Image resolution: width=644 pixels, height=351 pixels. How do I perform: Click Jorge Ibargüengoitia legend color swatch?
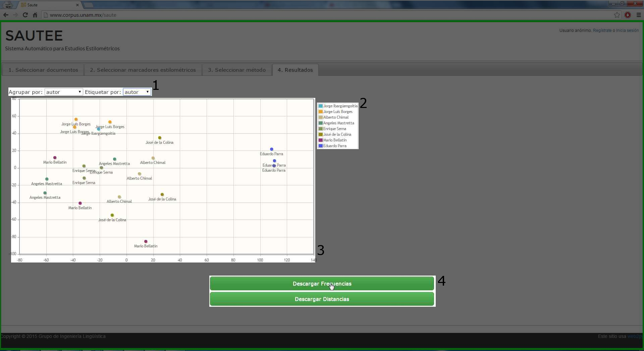tap(320, 106)
